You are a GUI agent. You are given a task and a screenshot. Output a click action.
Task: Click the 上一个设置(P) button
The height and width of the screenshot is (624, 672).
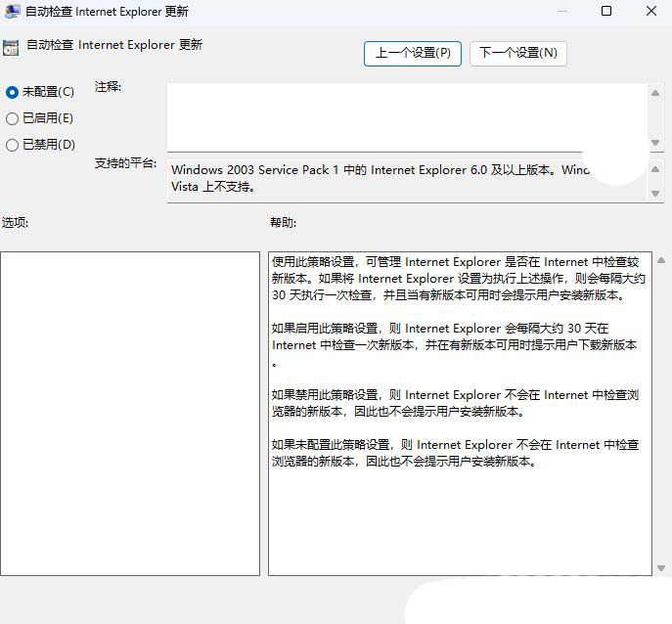(x=412, y=54)
